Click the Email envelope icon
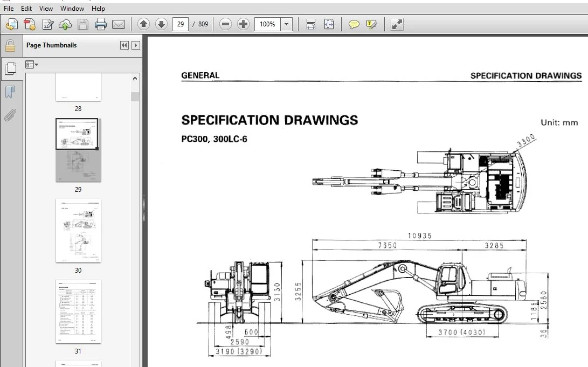This screenshot has height=367, width=588. coord(119,24)
